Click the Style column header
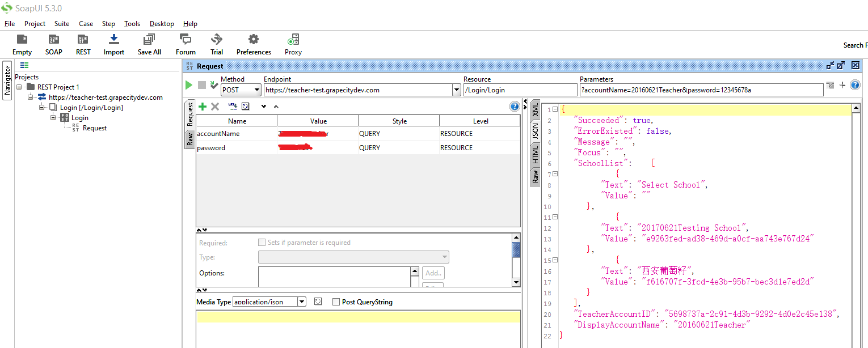868x348 pixels. point(399,121)
